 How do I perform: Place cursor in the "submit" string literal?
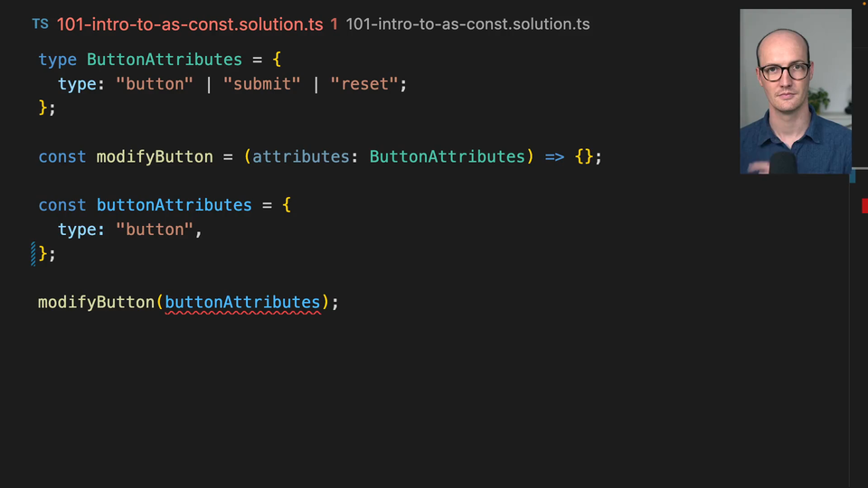tap(262, 84)
